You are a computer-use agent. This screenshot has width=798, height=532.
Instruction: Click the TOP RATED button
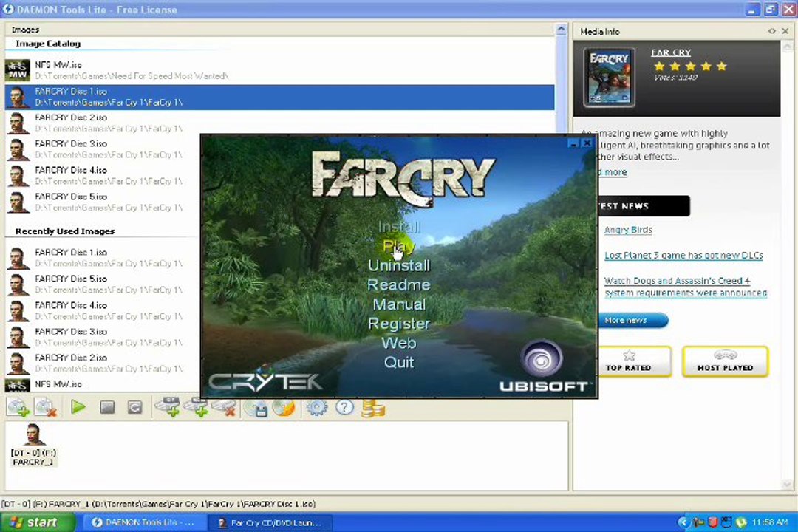pyautogui.click(x=634, y=361)
